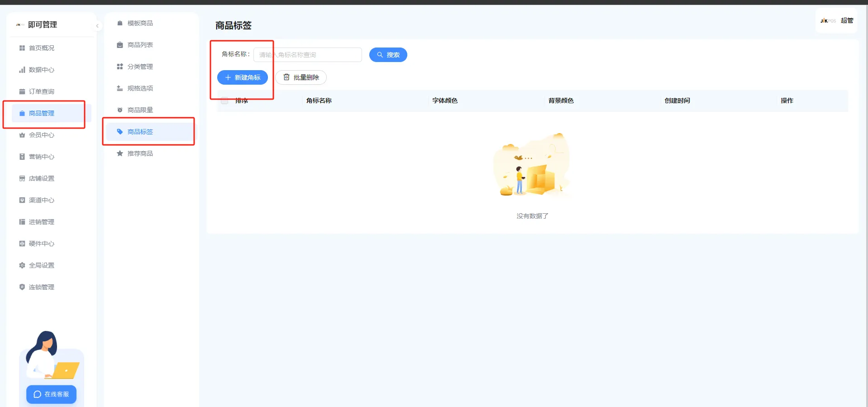Viewport: 868px width, 407px height.
Task: Click the 分类管理 grid icon
Action: coord(120,67)
